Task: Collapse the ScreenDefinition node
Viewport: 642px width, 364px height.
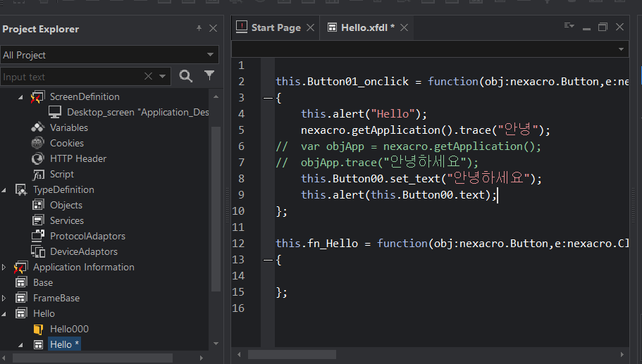Action: point(20,97)
